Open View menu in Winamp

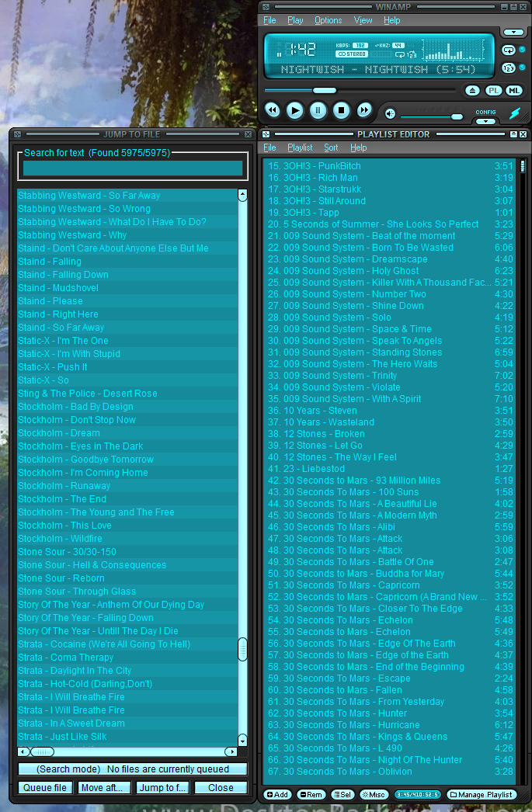point(363,20)
